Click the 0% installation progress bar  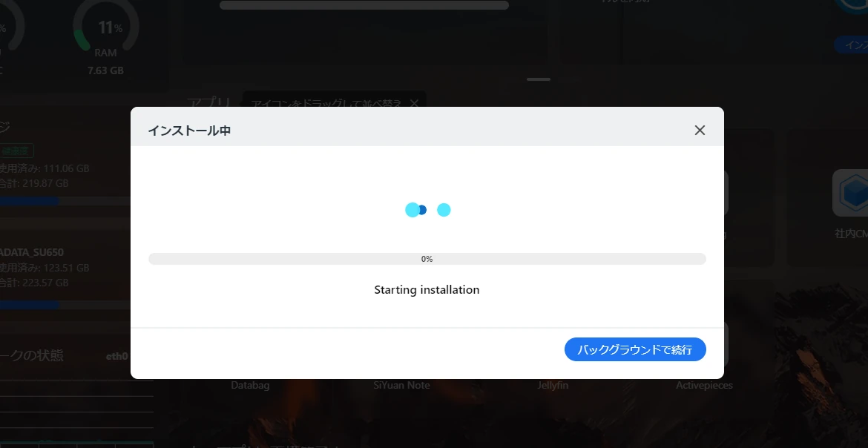[x=427, y=259]
